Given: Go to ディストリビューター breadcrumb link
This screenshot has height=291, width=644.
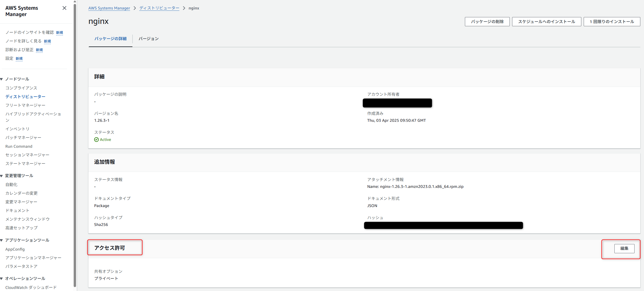Looking at the screenshot, I should point(159,8).
